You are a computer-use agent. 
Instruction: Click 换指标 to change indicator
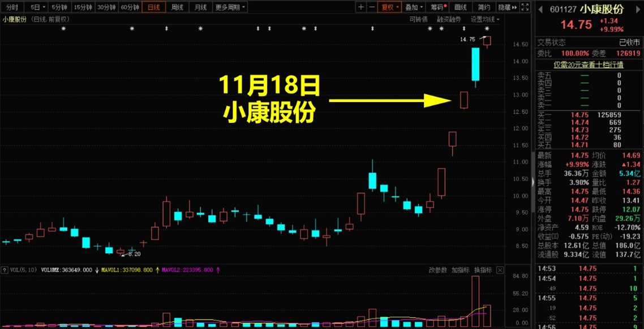pyautogui.click(x=483, y=270)
